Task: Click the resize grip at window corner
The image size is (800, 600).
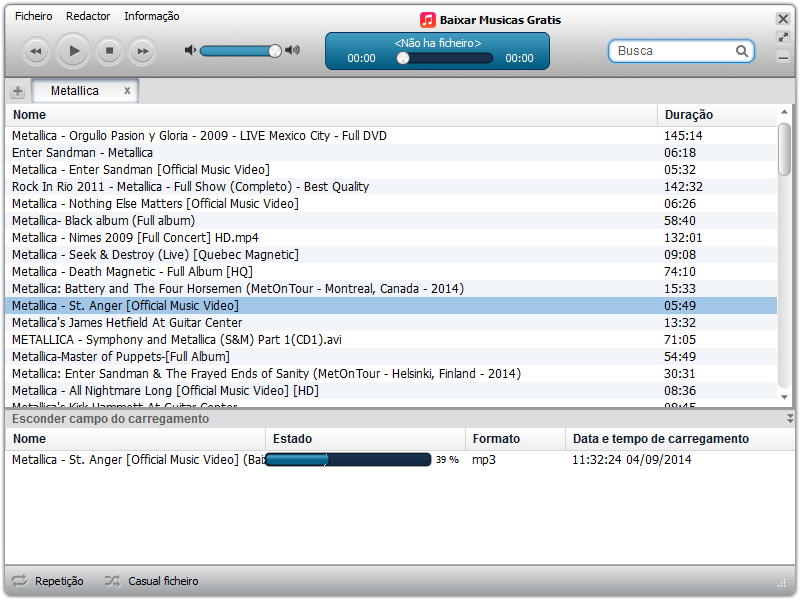Action: 782,583
